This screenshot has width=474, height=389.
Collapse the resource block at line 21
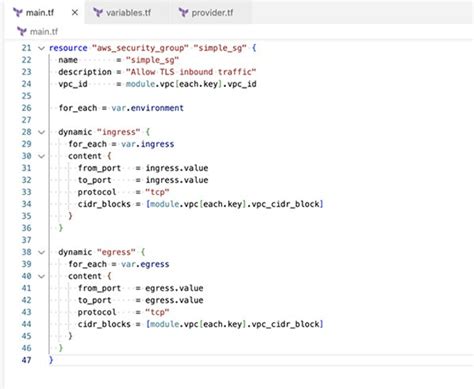[41, 48]
